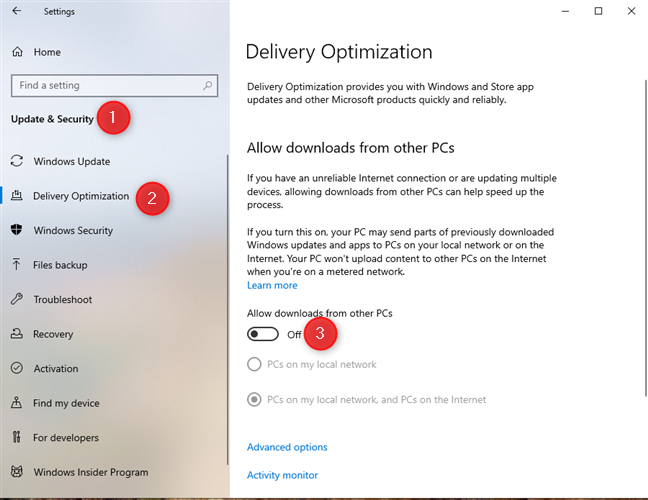Click the Troubleshoot wrench icon
The height and width of the screenshot is (500, 648).
click(x=17, y=299)
